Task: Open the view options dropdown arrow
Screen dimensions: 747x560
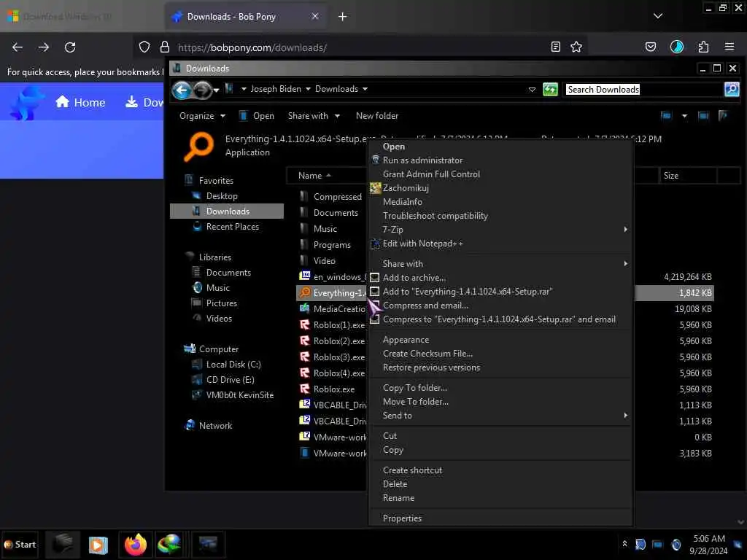Action: 684,116
